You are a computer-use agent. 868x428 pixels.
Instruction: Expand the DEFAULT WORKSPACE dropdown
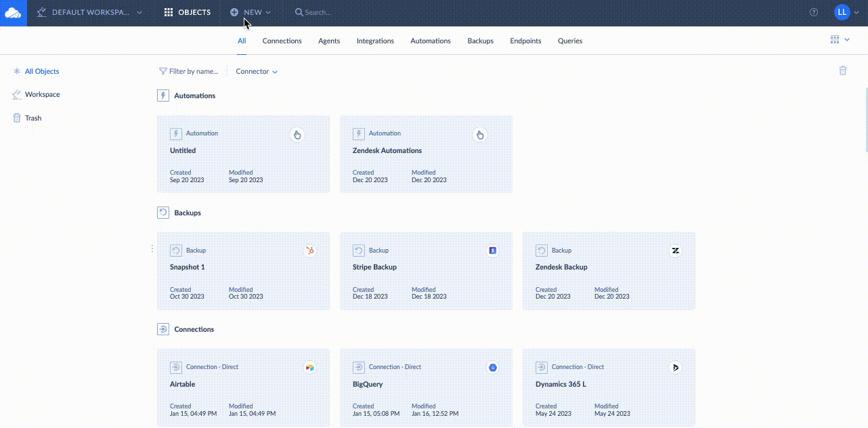point(91,12)
